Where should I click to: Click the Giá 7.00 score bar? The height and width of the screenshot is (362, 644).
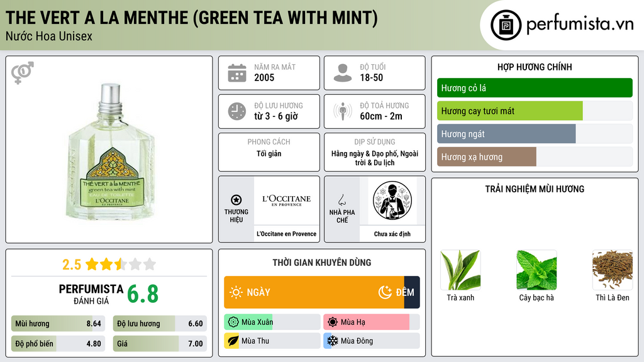160,344
